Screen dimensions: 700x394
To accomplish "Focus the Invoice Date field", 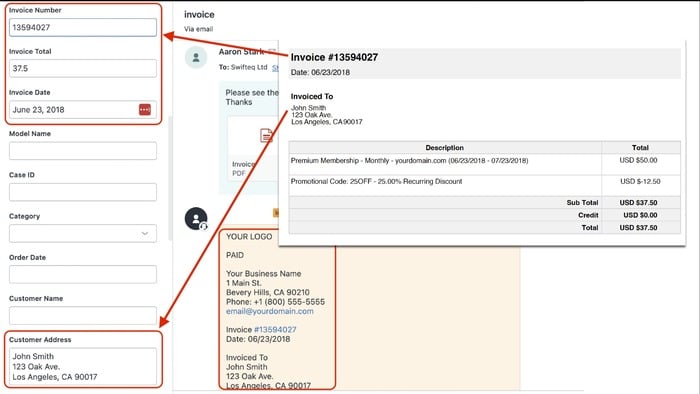I will click(83, 109).
